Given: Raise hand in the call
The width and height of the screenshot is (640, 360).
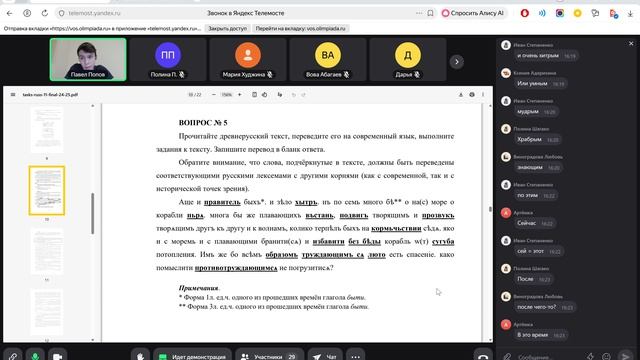Looking at the screenshot, I should coord(140,357).
